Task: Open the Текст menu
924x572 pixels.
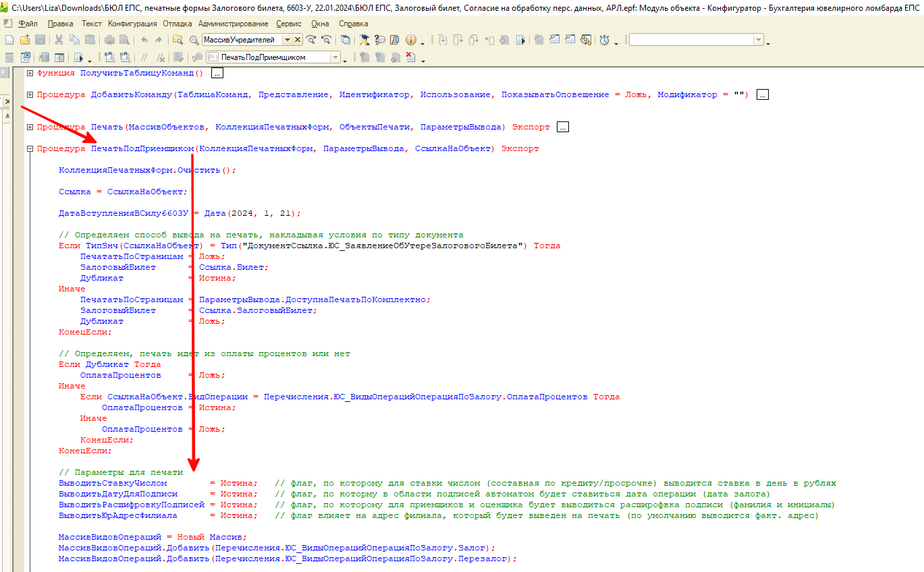Action: [x=92, y=24]
